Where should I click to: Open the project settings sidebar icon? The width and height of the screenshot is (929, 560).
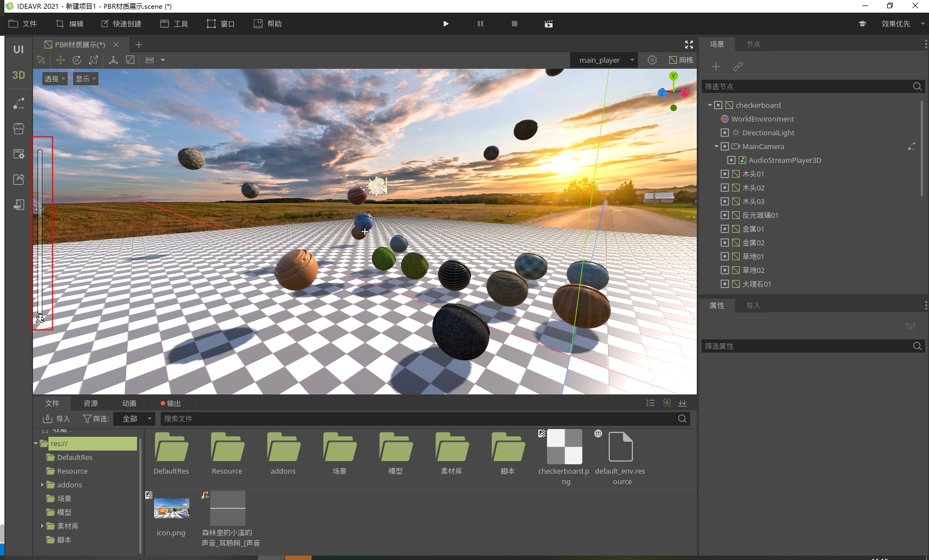(18, 154)
